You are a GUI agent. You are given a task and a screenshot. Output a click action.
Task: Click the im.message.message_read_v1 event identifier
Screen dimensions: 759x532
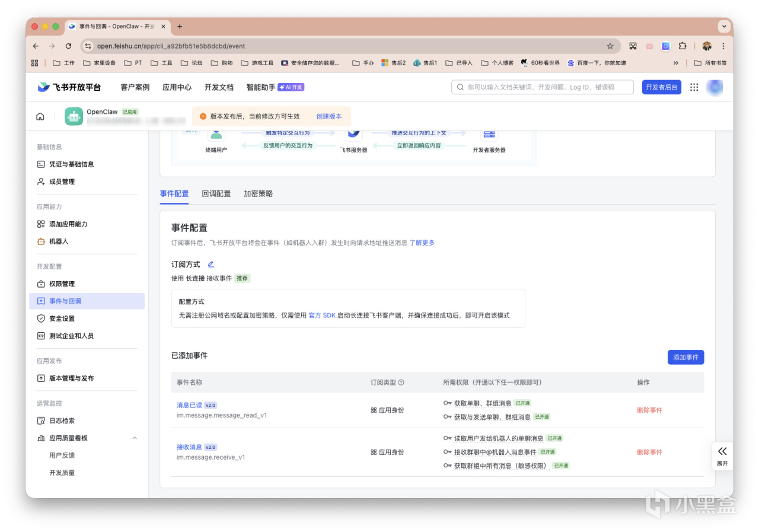[222, 415]
